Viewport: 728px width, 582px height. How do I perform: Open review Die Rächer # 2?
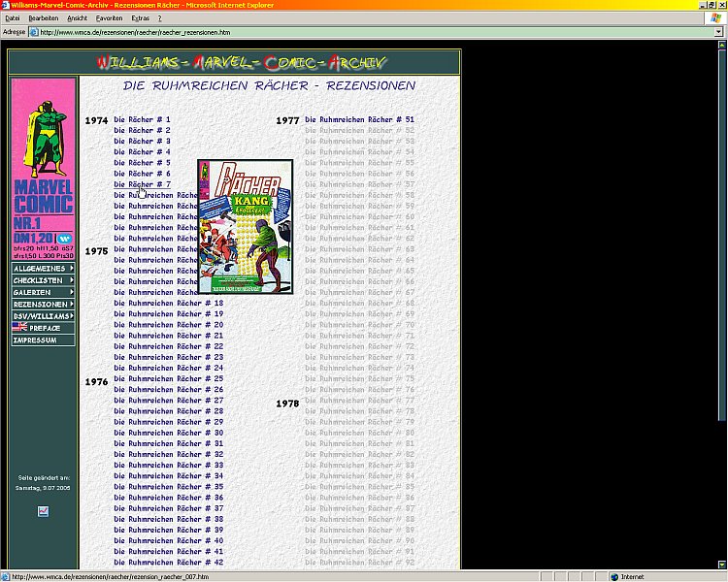[142, 130]
